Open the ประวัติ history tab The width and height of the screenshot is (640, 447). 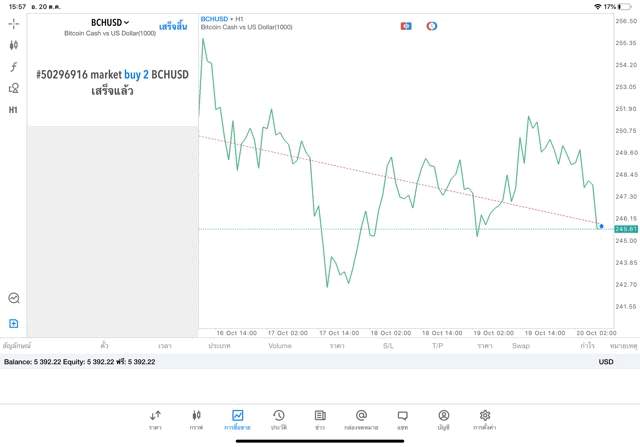279,420
